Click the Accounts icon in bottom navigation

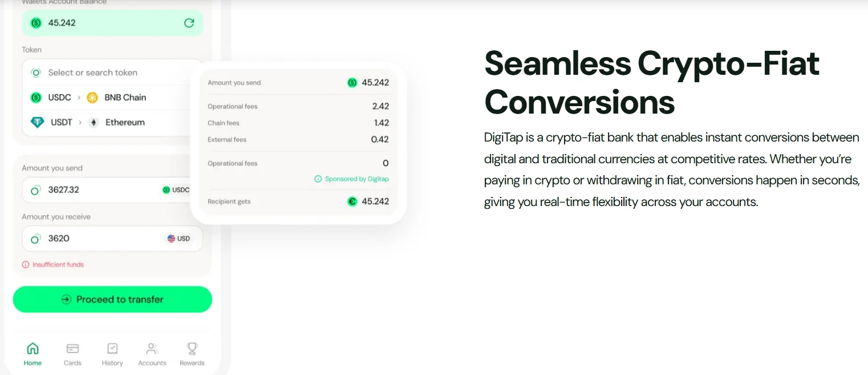coord(152,348)
